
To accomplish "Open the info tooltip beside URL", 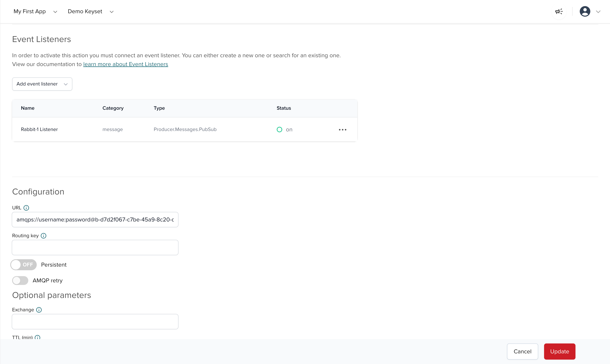I will pos(26,208).
